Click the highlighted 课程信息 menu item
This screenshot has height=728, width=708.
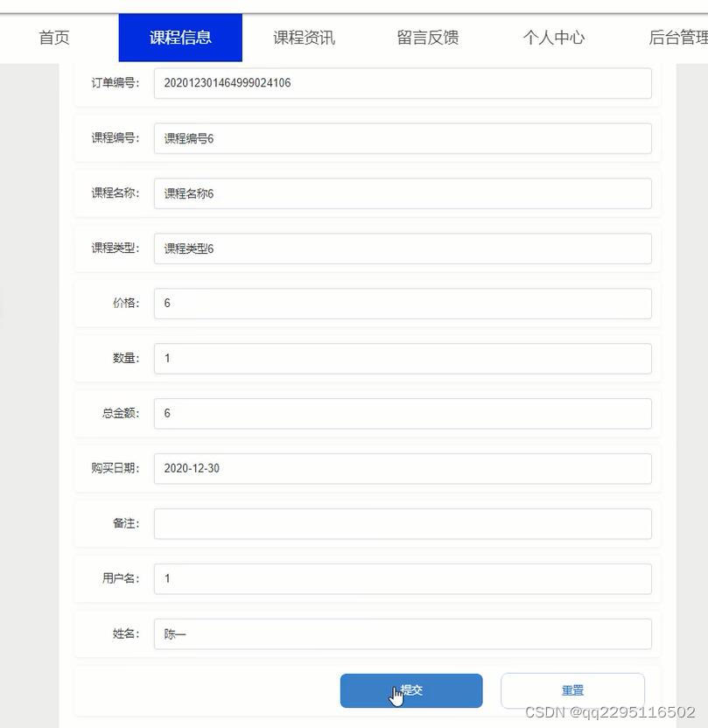[179, 38]
